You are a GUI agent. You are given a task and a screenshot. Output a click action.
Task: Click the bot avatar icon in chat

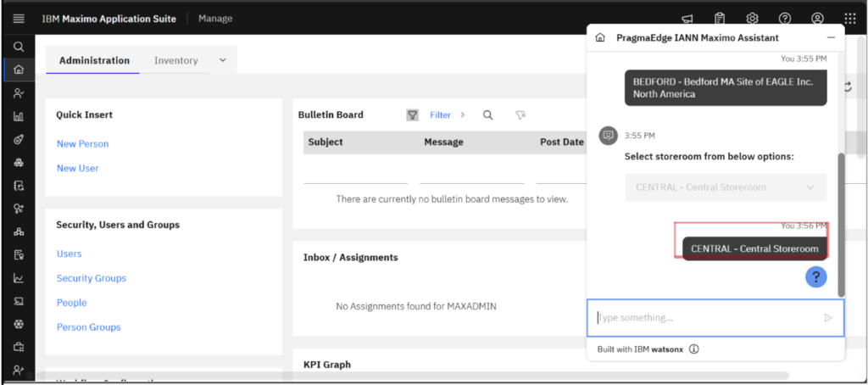tap(609, 135)
